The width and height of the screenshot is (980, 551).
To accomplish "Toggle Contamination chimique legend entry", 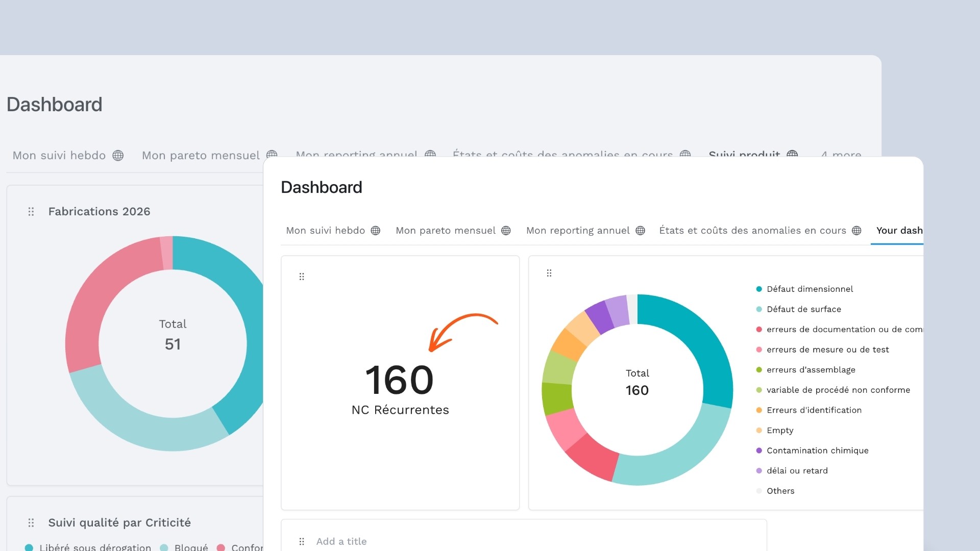I will 812,450.
